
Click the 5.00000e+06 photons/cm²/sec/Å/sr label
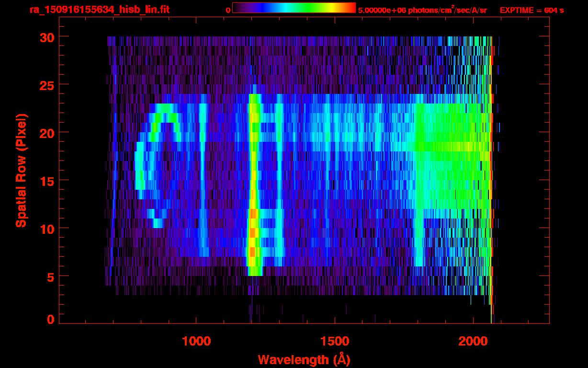click(x=422, y=10)
